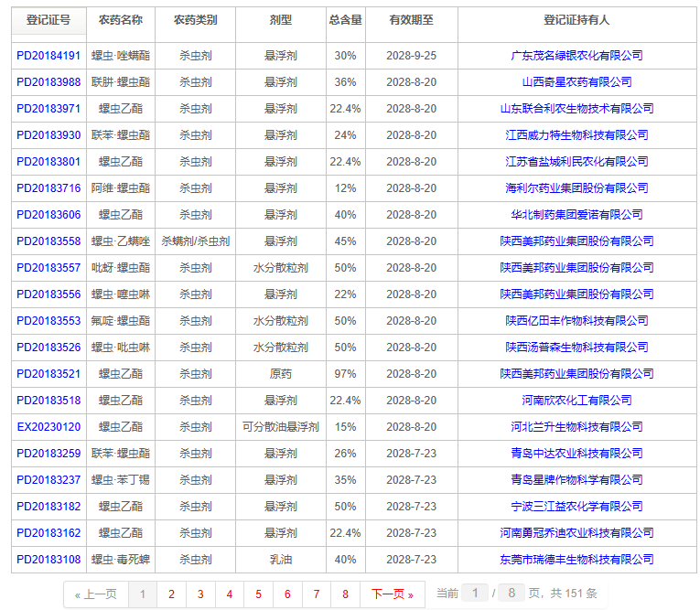700x610 pixels.
Task: Open holder 山西奇星农药有限公司
Action: tap(576, 82)
